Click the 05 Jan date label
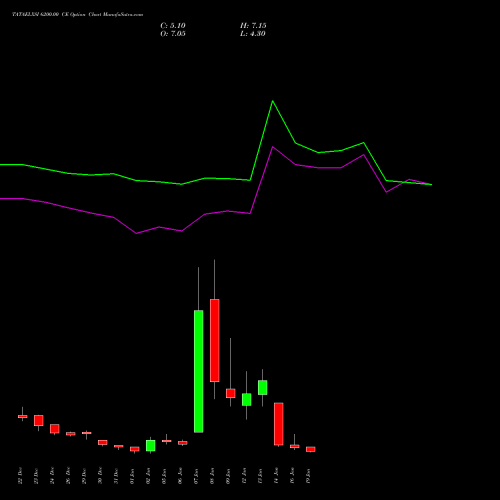The image size is (500, 500). pyautogui.click(x=164, y=476)
